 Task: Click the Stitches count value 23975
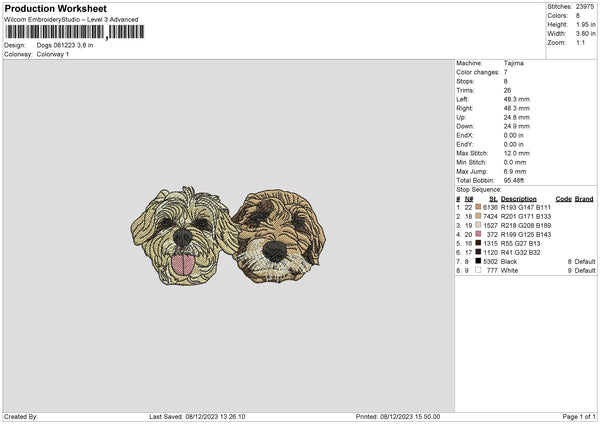586,6
